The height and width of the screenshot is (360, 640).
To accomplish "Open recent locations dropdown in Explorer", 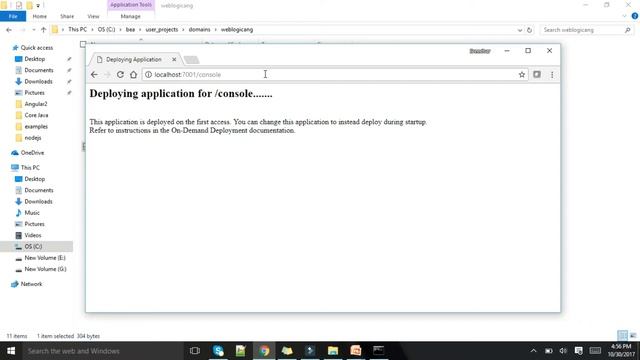I will [x=33, y=30].
